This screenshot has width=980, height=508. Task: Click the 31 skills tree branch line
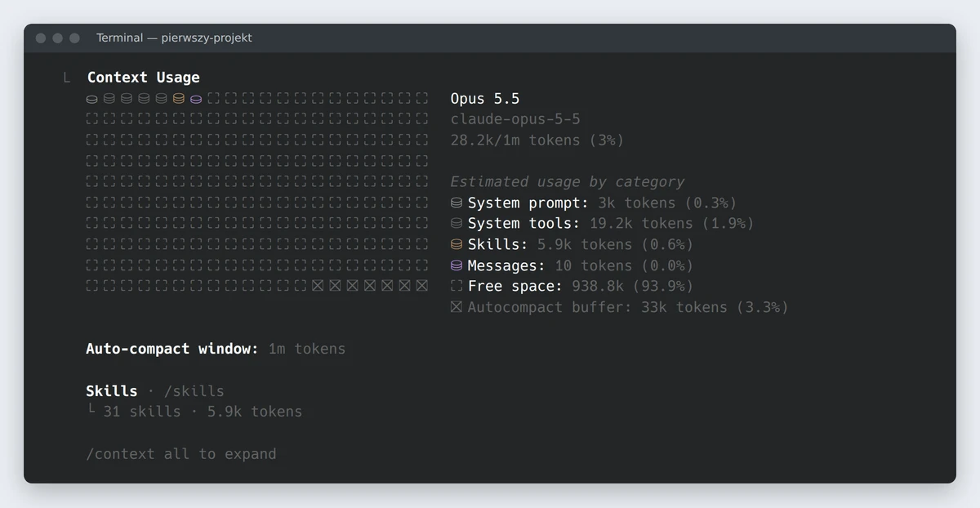pos(91,410)
